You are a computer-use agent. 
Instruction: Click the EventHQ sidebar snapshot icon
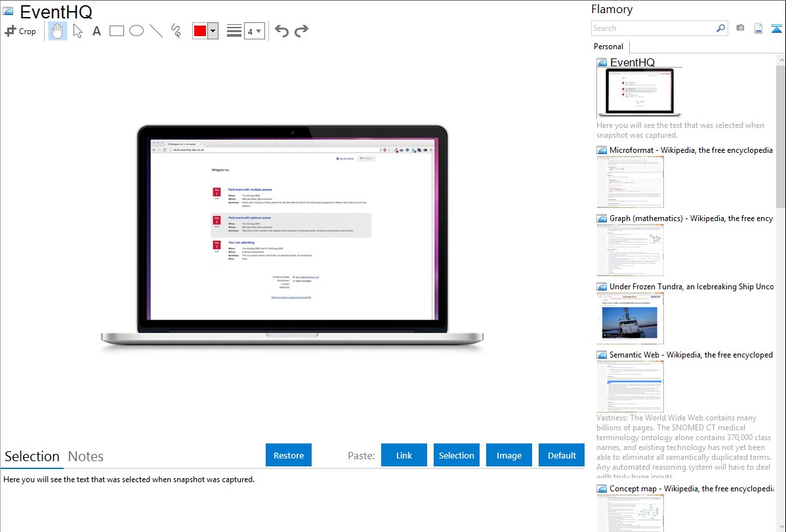(x=602, y=62)
